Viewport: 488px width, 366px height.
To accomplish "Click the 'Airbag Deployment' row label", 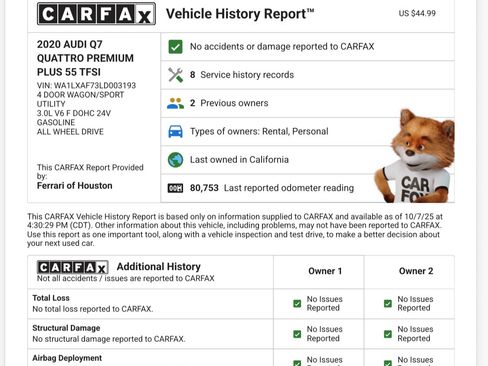I will click(x=67, y=358).
